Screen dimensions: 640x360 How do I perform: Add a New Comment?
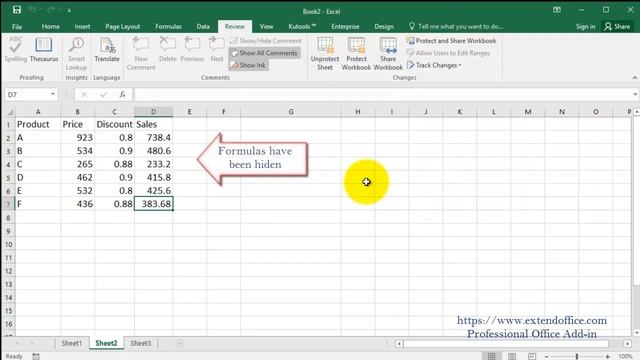coord(141,53)
